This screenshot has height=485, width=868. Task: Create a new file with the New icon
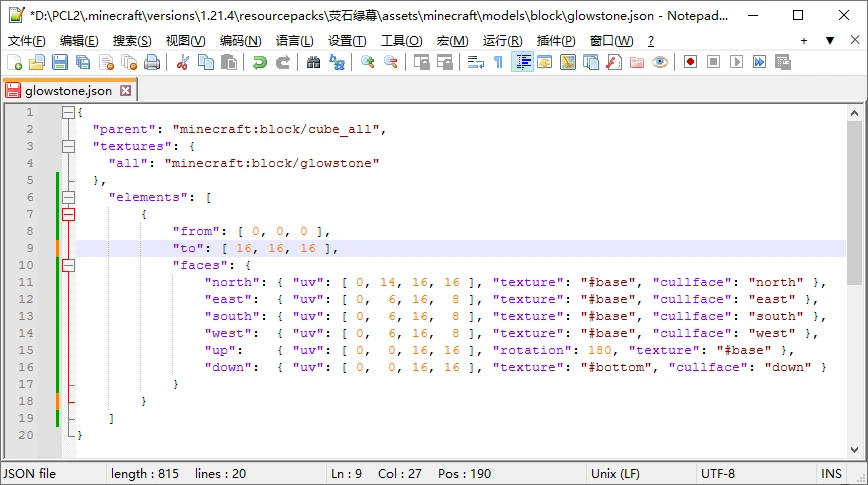point(14,62)
